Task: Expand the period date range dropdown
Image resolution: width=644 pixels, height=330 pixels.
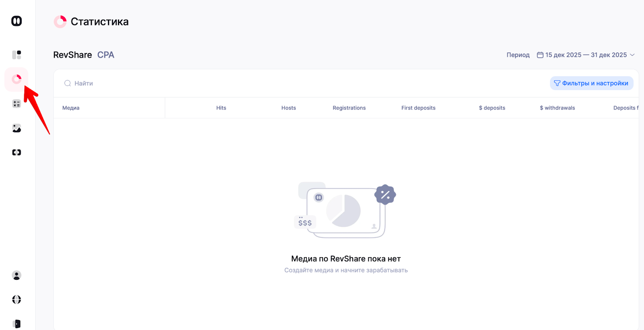Action: 586,55
